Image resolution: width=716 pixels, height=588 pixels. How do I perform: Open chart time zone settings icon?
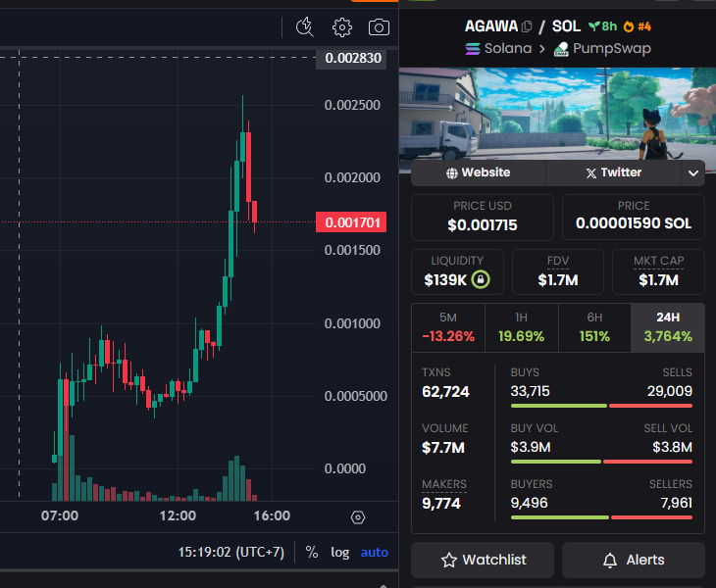358,517
